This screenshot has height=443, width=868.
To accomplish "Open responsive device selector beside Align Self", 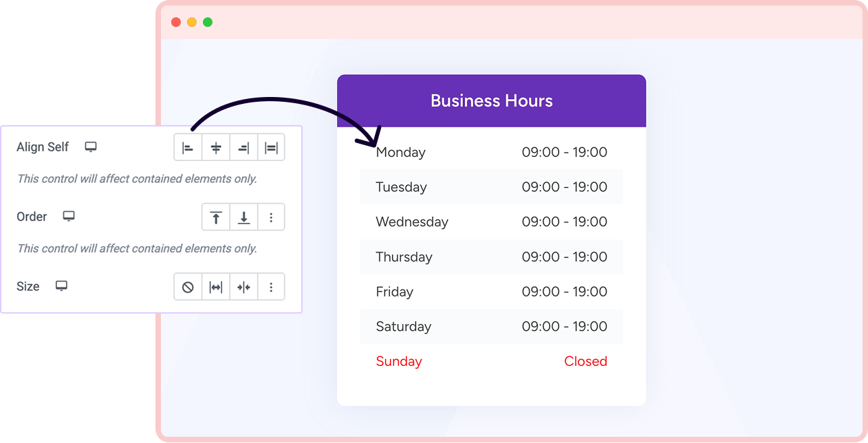I will pos(91,147).
